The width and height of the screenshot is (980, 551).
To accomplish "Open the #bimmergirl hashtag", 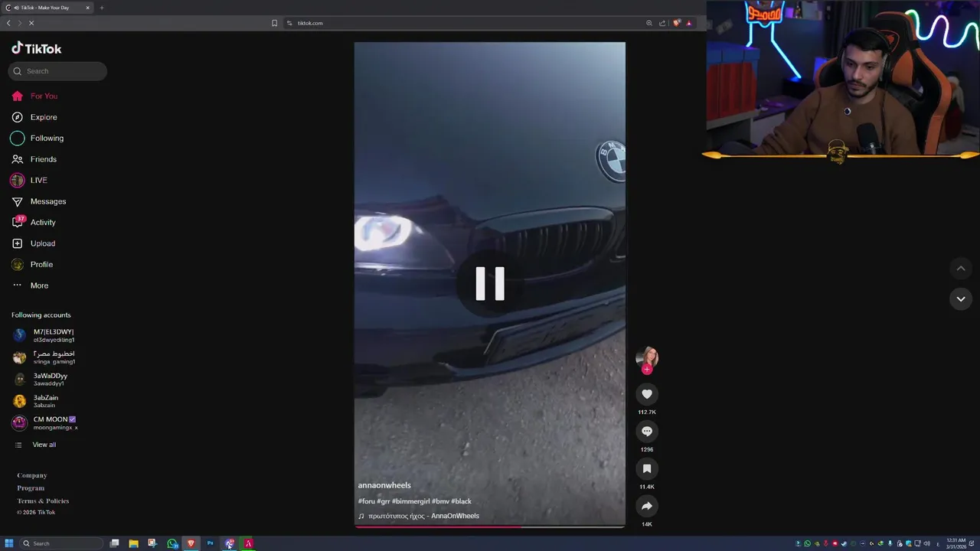I will pyautogui.click(x=411, y=501).
